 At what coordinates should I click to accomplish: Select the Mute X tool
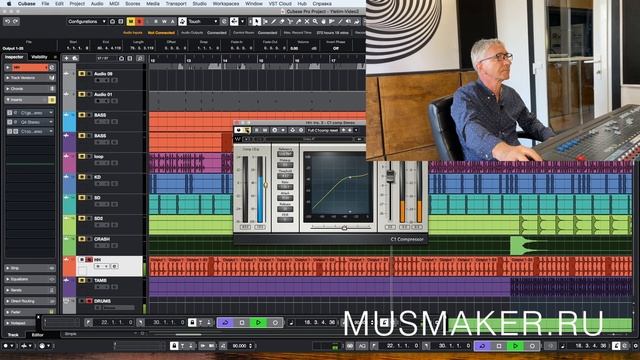(307, 22)
